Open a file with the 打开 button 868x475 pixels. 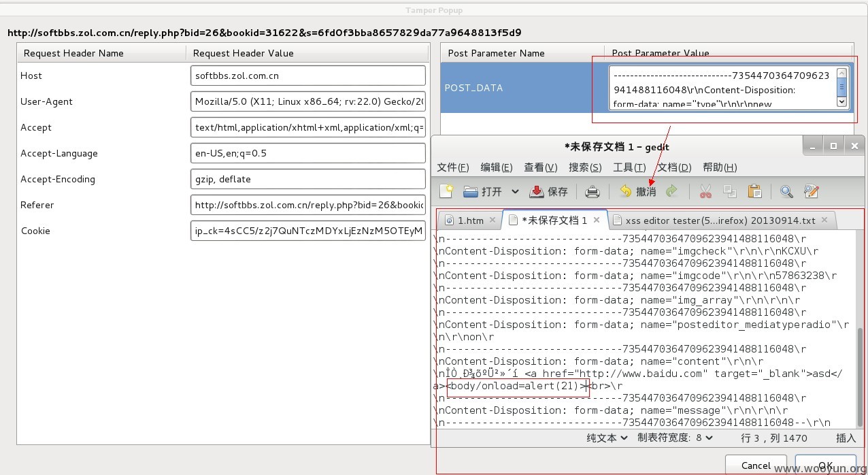[483, 192]
